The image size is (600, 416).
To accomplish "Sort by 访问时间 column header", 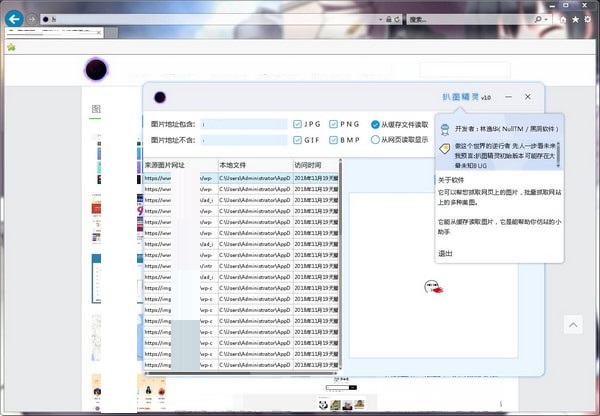I will tap(310, 164).
